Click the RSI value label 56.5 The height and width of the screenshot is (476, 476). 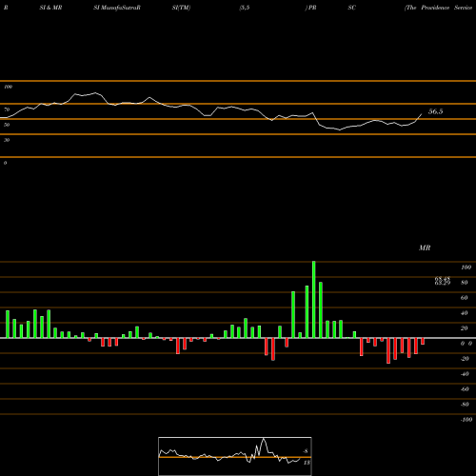coord(435,111)
